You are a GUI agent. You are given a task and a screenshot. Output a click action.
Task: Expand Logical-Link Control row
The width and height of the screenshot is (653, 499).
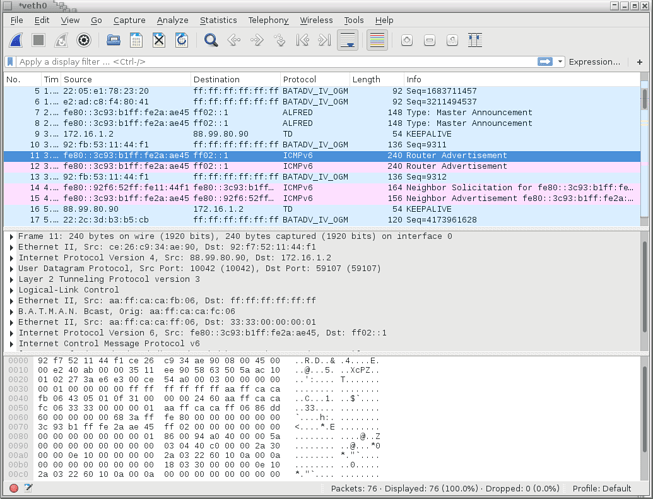pyautogui.click(x=11, y=290)
